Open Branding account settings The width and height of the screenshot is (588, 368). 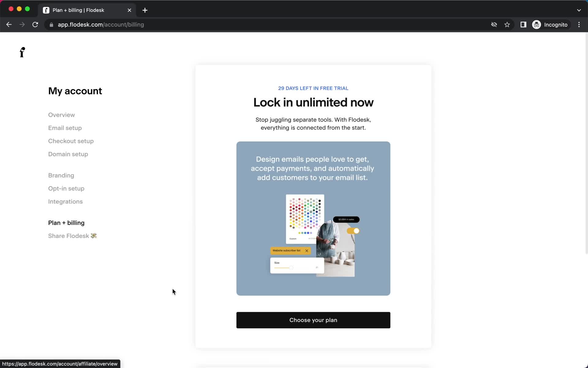pos(61,175)
